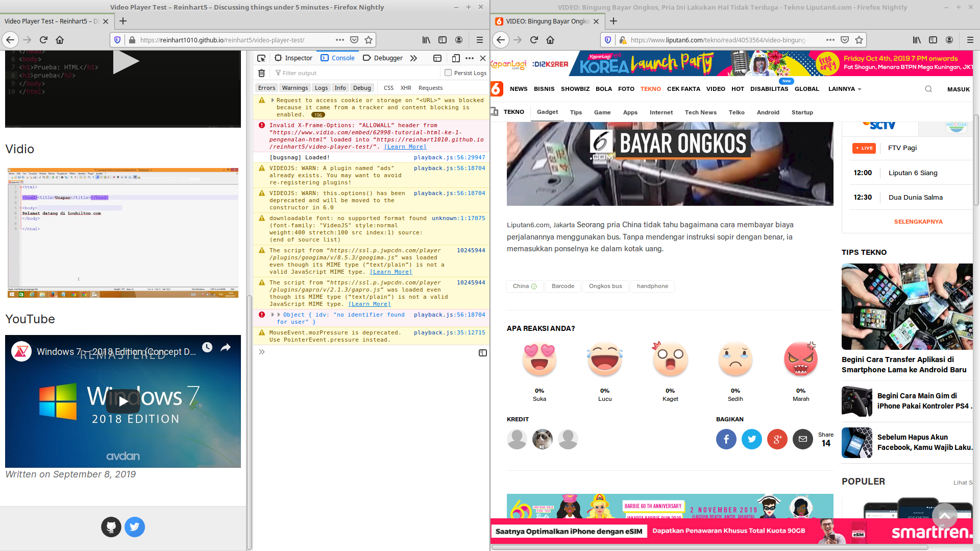The width and height of the screenshot is (980, 551).
Task: Open Firefox menu in Liputan6 window
Action: point(970,40)
